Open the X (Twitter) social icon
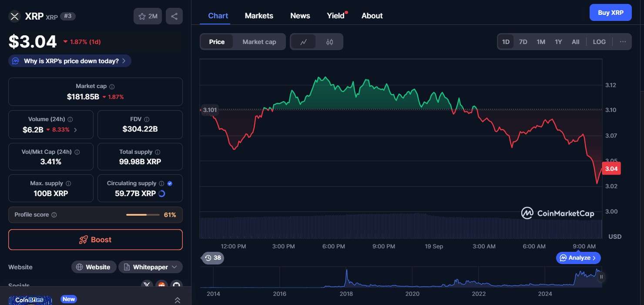Screen dimensions: 644x305 tap(147, 285)
